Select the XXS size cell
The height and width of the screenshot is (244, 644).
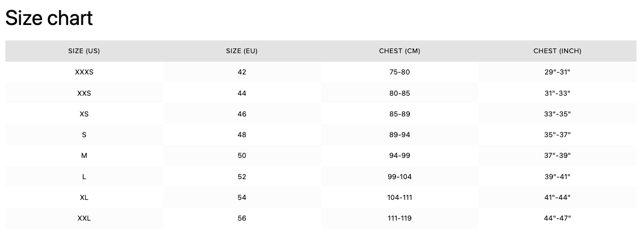point(84,93)
